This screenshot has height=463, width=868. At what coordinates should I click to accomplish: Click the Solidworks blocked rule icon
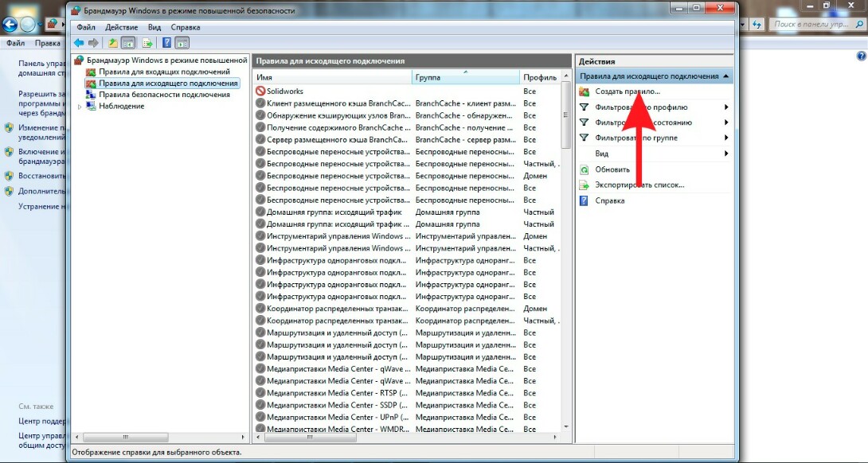pos(260,91)
